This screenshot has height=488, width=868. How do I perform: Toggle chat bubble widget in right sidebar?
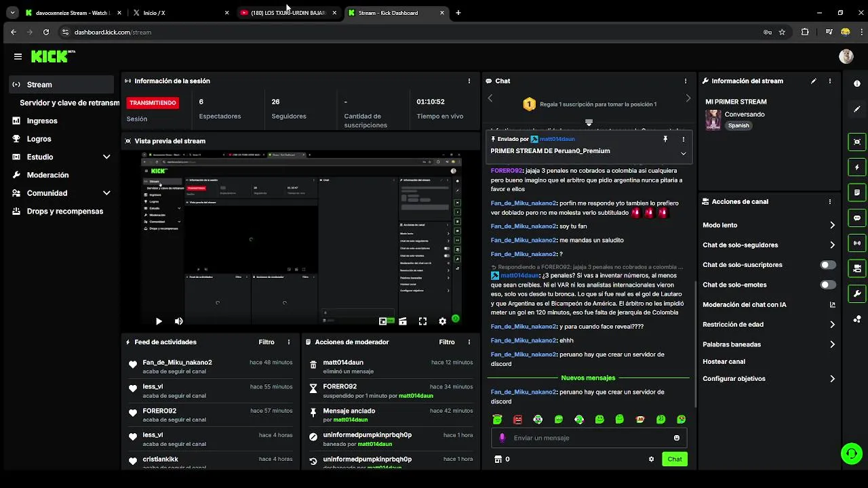(857, 218)
